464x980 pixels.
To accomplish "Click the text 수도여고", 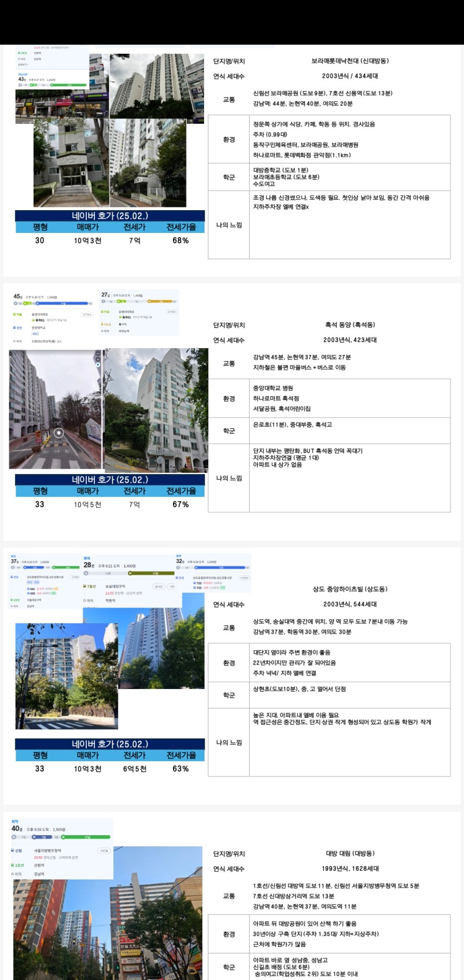I will (264, 184).
